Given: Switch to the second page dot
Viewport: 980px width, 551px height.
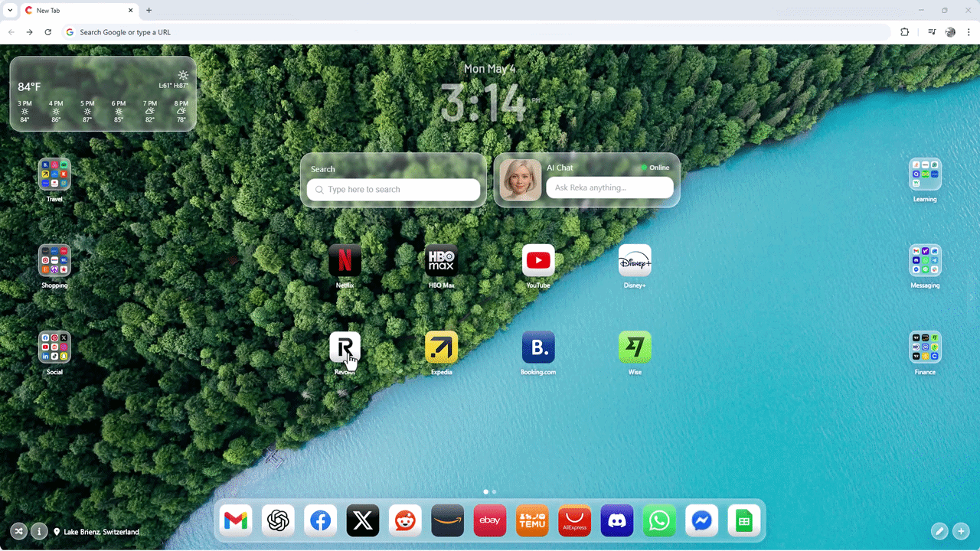Looking at the screenshot, I should tap(494, 492).
